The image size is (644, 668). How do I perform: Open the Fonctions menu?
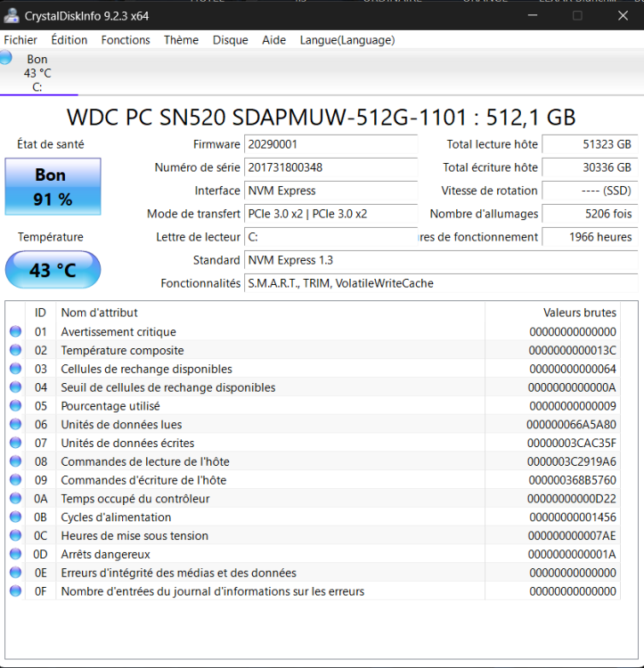pos(126,40)
